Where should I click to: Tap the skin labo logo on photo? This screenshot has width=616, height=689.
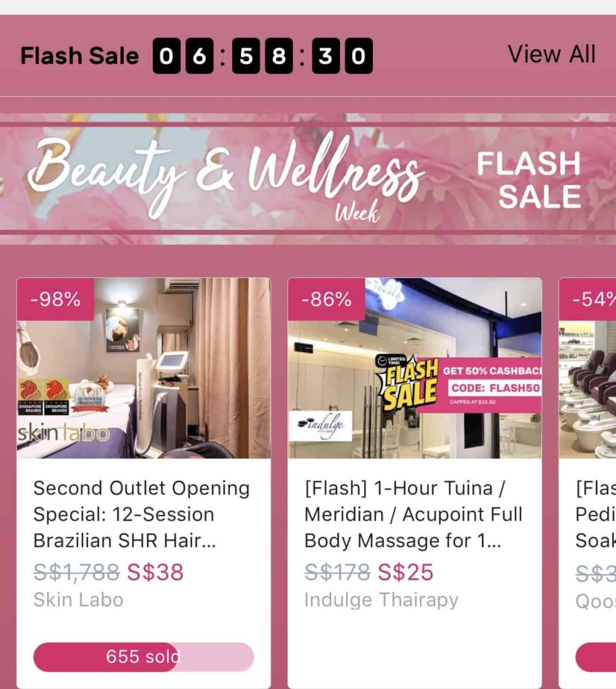pyautogui.click(x=63, y=434)
